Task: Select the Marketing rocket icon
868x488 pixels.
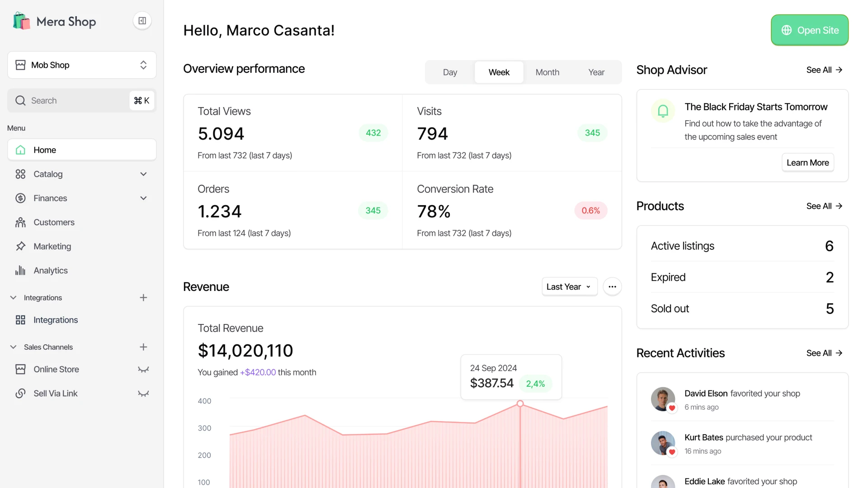Action: point(20,246)
